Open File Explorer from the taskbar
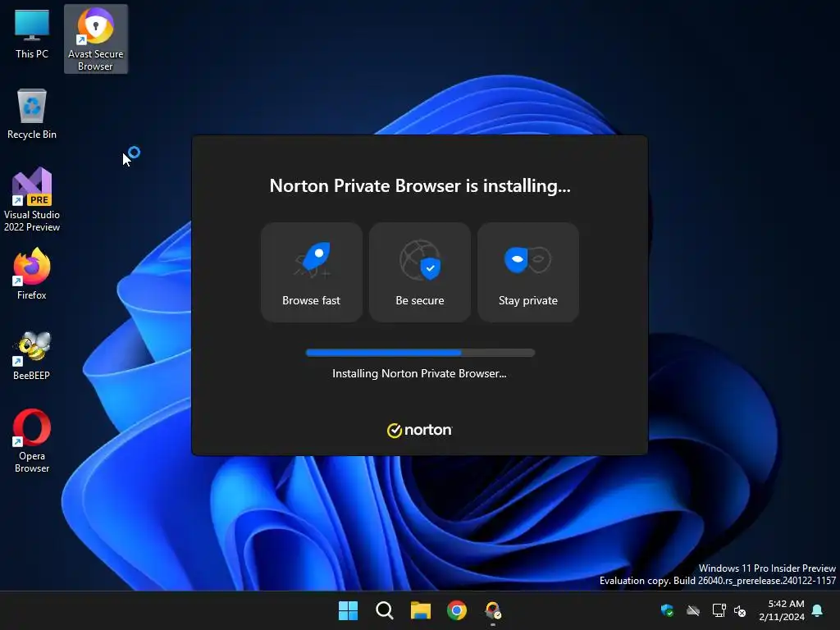The width and height of the screenshot is (840, 630). click(421, 610)
